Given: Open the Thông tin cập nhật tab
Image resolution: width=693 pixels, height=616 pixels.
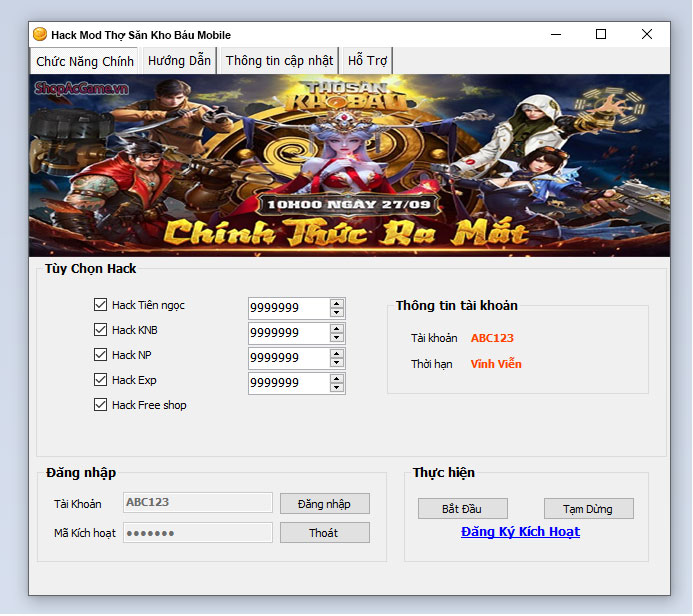Looking at the screenshot, I should pos(279,61).
